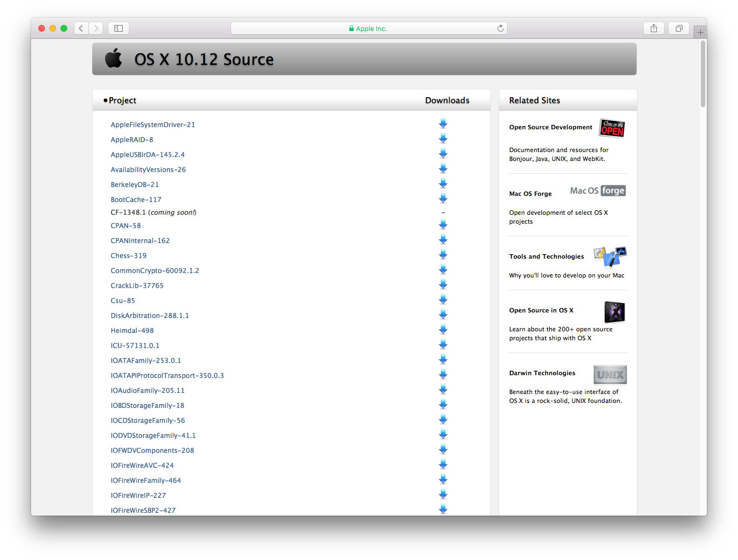Click the 'Come in we're OPEN' sign image
Screen dimensions: 738x560
click(x=611, y=128)
